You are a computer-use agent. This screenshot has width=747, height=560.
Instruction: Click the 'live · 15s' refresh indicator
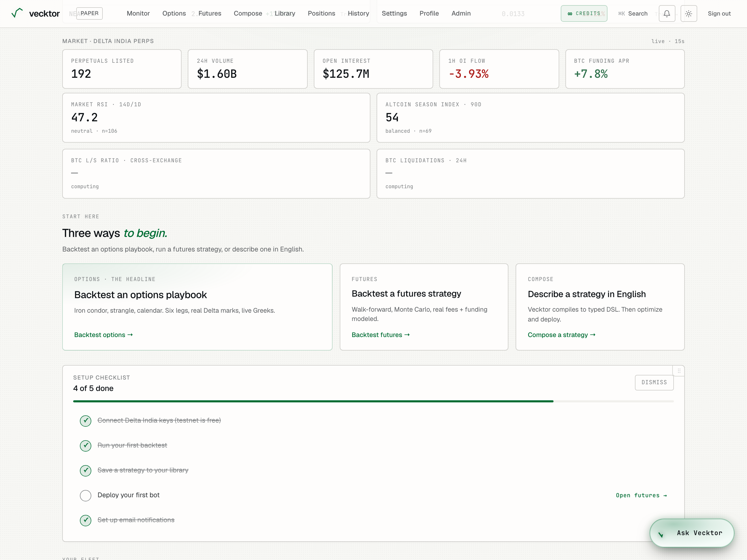point(668,41)
